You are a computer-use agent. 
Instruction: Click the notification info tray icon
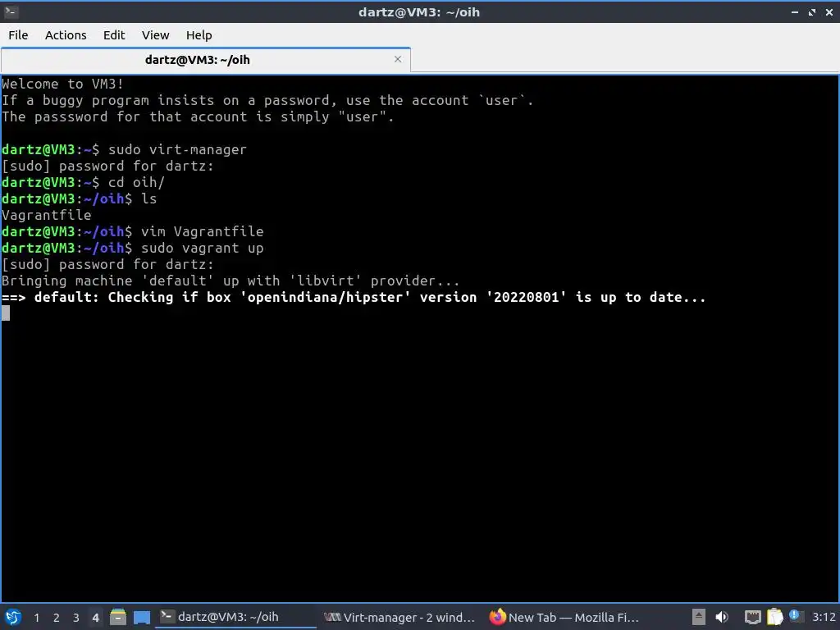[794, 616]
